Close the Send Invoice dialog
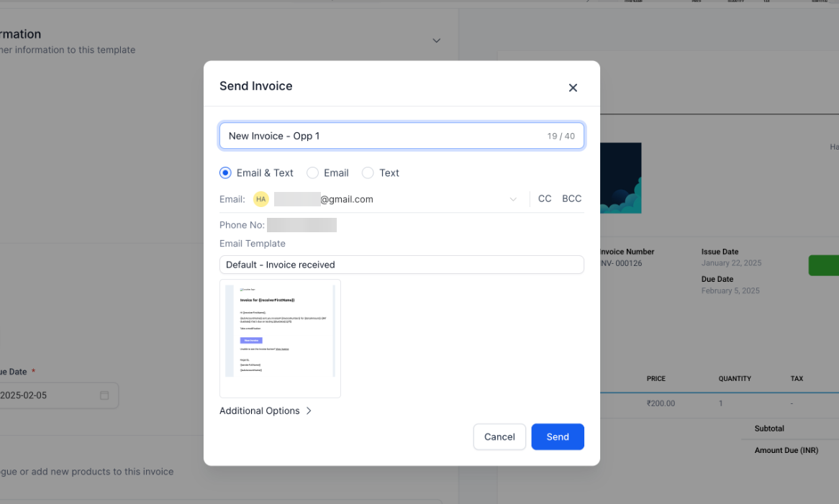 [x=573, y=88]
